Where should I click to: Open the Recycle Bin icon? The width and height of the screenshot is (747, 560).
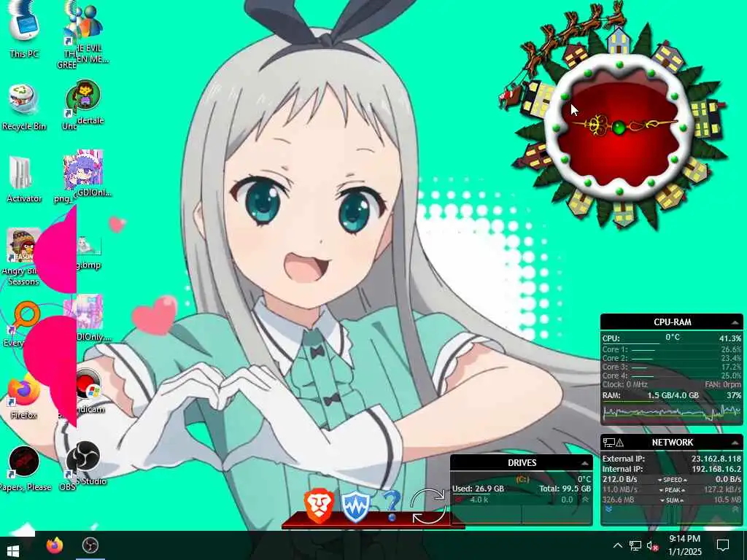(x=24, y=106)
